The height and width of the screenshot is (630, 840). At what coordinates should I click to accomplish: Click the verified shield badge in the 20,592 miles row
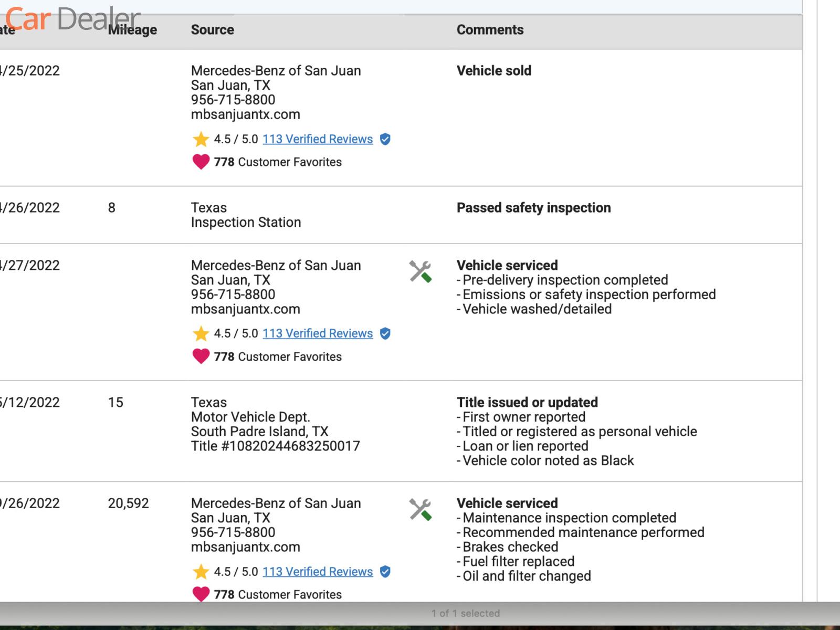(x=385, y=572)
